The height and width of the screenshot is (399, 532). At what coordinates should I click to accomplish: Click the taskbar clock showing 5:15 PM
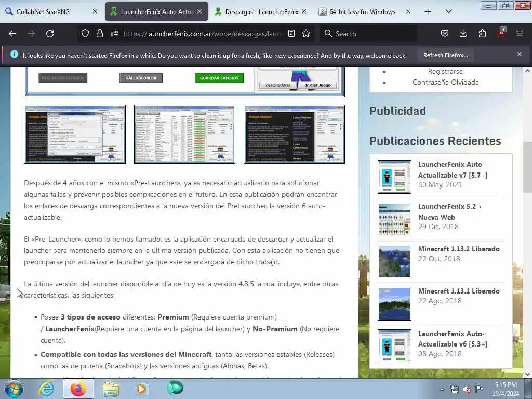pos(506,389)
